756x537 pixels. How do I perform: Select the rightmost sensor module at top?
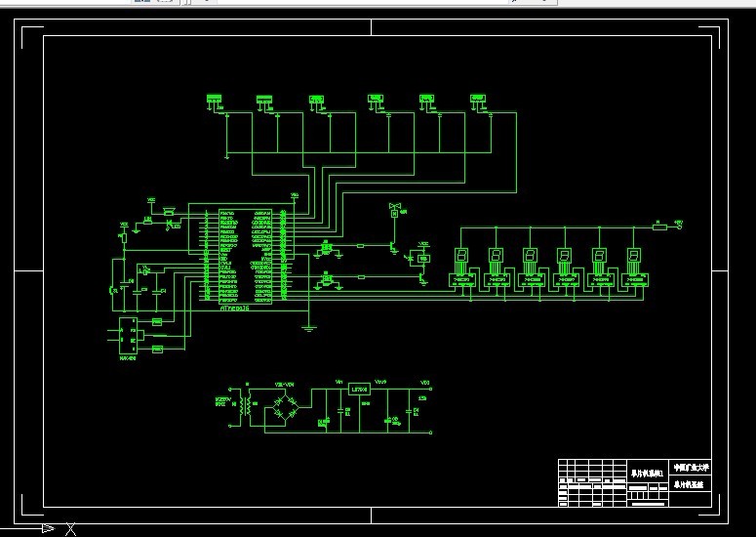[477, 99]
